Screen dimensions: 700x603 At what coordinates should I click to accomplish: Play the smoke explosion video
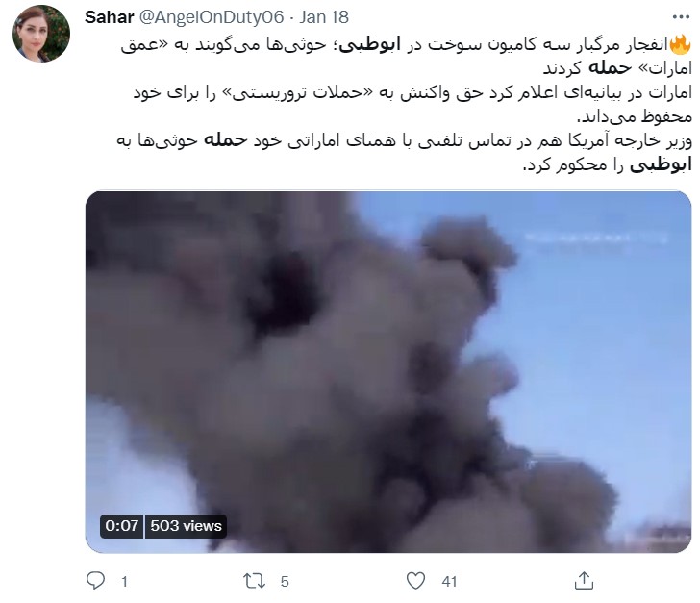(x=388, y=371)
